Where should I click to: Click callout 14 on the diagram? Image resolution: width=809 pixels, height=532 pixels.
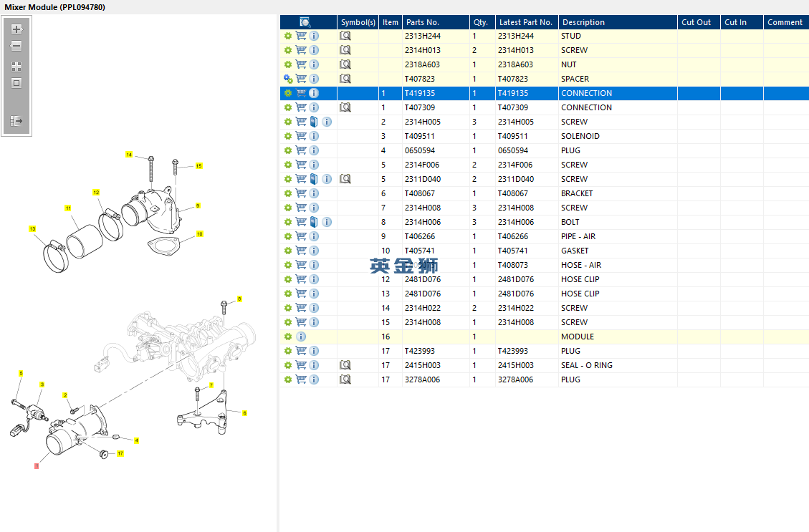tap(129, 155)
